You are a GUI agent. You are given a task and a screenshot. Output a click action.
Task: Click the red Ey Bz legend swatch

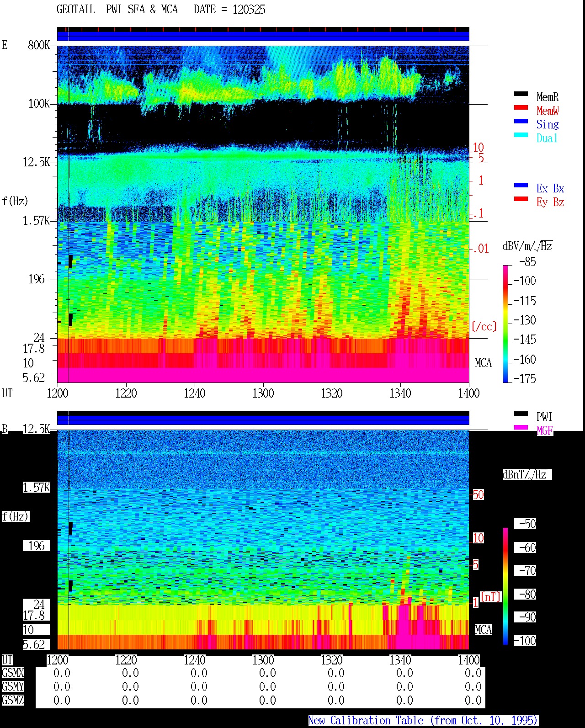click(521, 199)
